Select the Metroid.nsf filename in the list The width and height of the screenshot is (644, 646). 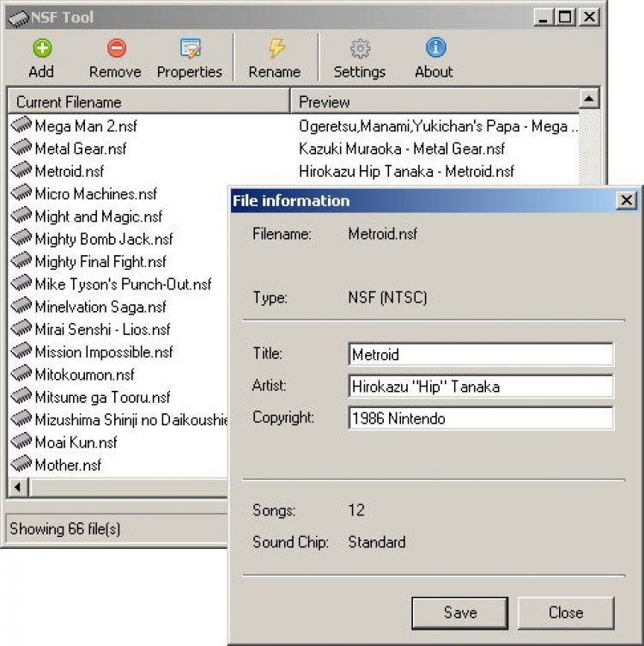(x=70, y=172)
